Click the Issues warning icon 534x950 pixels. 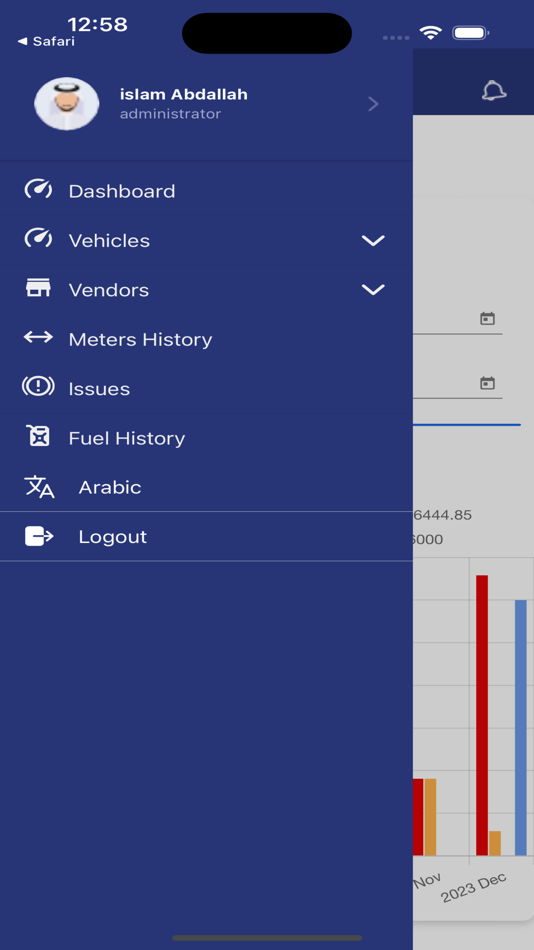38,386
